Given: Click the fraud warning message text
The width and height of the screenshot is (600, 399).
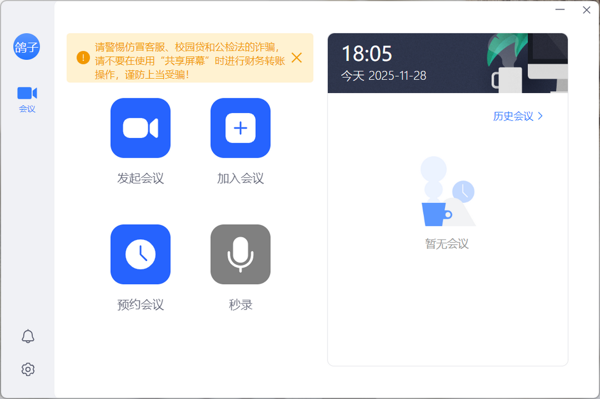Looking at the screenshot, I should [190, 60].
